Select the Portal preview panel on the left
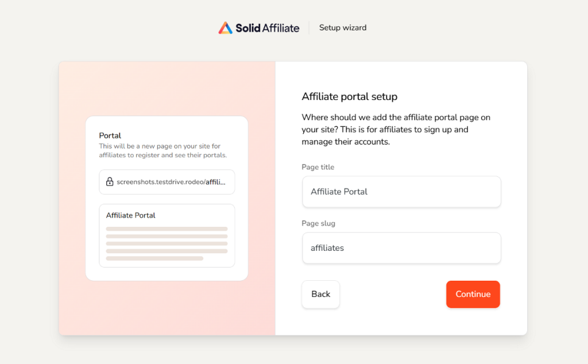The height and width of the screenshot is (364, 588). tap(167, 197)
